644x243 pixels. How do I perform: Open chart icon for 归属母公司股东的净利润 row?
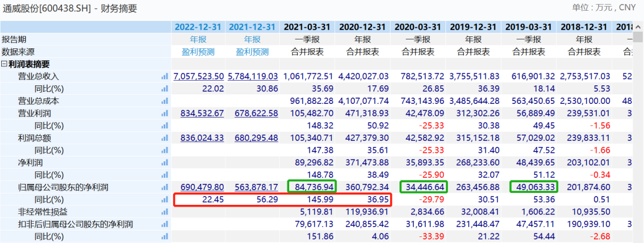point(165,187)
